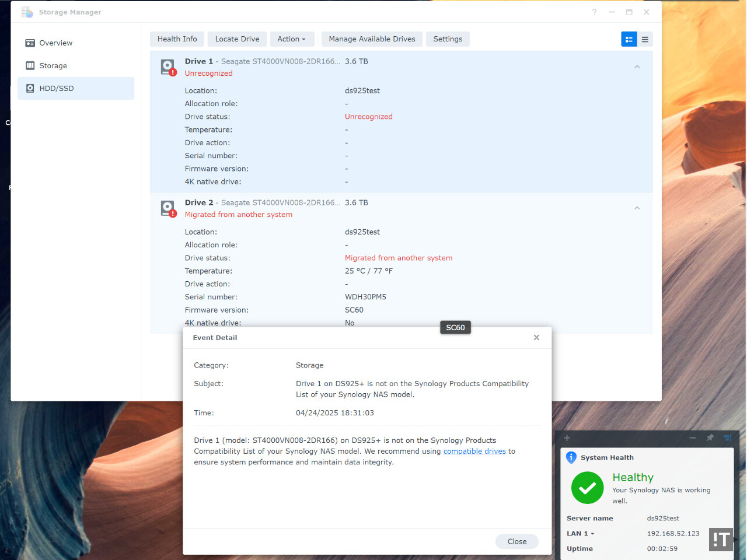The height and width of the screenshot is (560, 747).
Task: Click the add widget plus icon
Action: point(567,437)
